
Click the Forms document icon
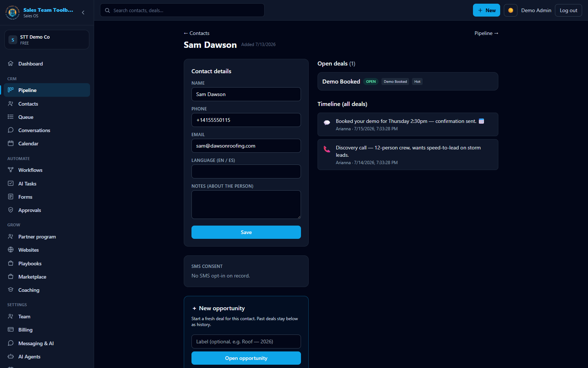click(x=11, y=197)
